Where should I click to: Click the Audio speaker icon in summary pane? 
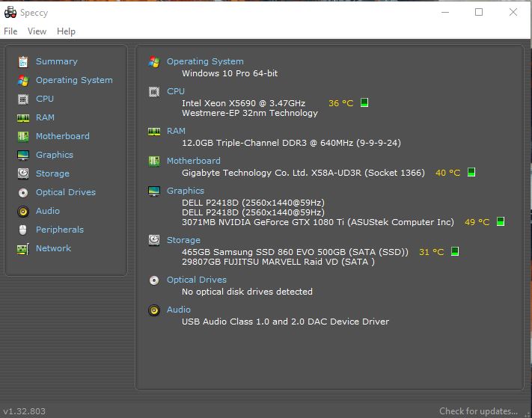pyautogui.click(x=154, y=310)
